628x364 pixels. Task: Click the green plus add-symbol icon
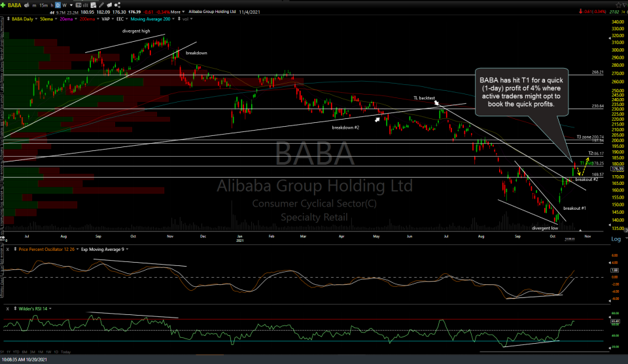[x=3, y=5]
